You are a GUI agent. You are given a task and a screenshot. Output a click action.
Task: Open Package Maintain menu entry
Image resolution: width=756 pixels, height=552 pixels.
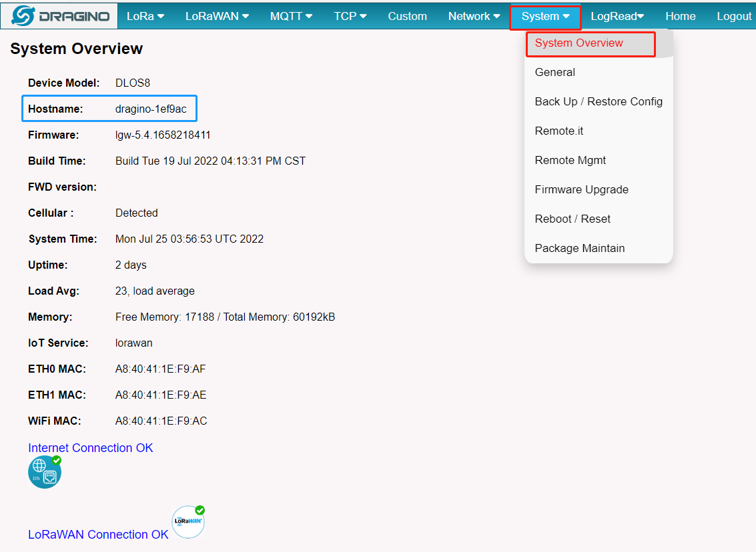[599, 249]
